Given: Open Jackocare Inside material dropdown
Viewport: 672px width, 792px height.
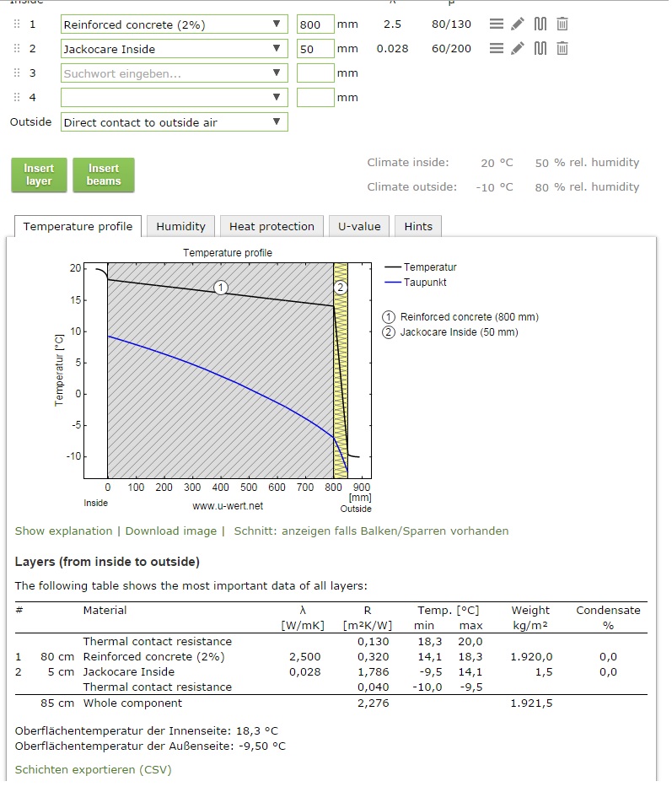Looking at the screenshot, I should [175, 48].
